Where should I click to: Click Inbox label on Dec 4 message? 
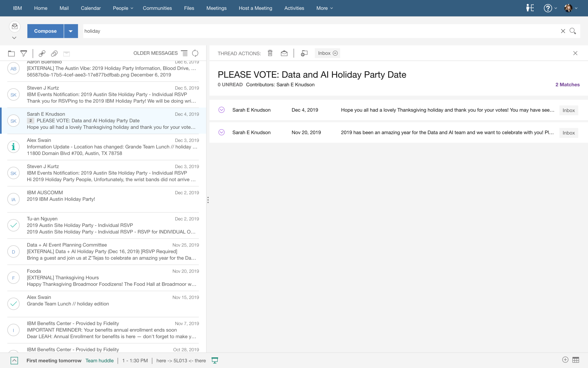point(568,110)
